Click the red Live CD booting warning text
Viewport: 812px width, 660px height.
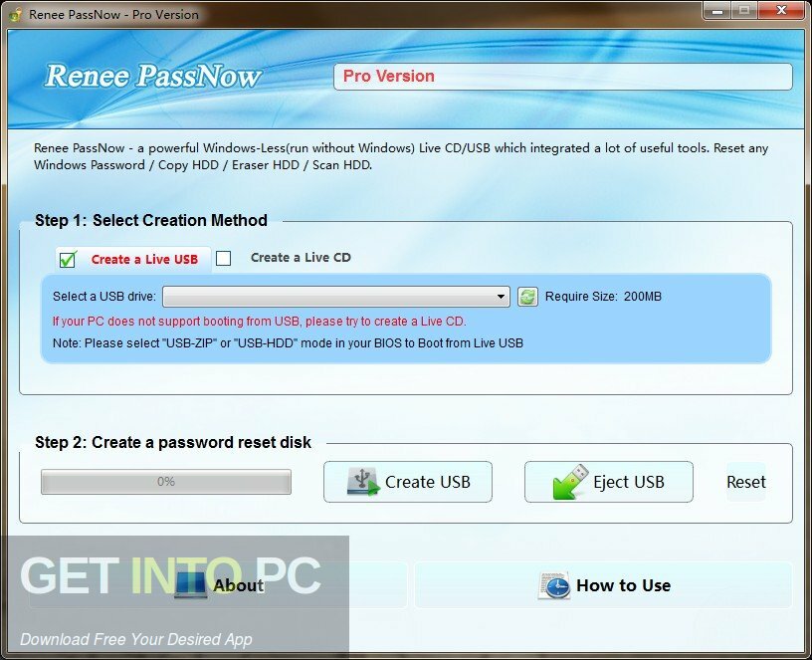click(x=259, y=322)
